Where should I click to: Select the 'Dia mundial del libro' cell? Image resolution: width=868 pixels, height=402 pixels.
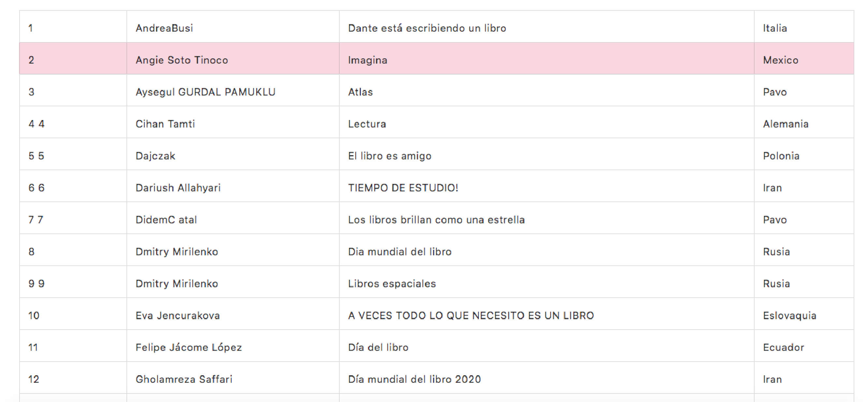(x=546, y=250)
